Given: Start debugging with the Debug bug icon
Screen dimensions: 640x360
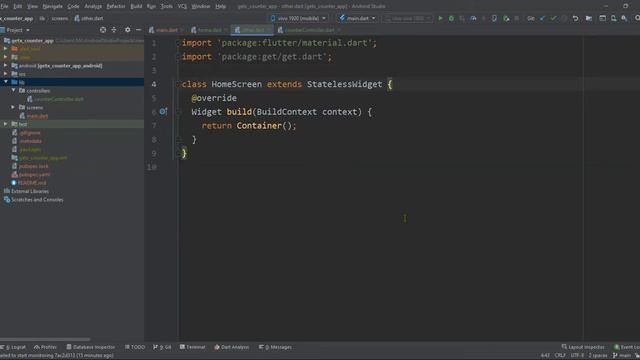Looking at the screenshot, I should [x=451, y=18].
